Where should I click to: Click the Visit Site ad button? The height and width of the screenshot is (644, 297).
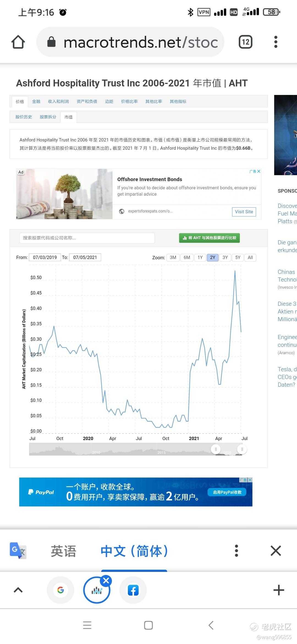point(244,212)
